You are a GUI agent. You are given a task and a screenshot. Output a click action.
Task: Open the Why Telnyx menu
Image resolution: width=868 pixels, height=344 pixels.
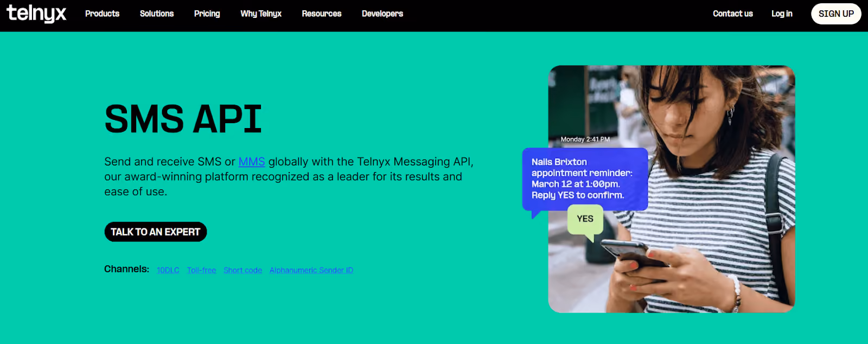point(261,14)
